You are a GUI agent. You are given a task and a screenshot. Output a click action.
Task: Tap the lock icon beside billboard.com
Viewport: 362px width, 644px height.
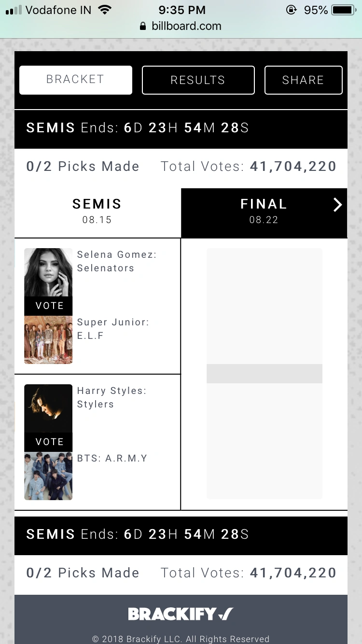pos(143,27)
